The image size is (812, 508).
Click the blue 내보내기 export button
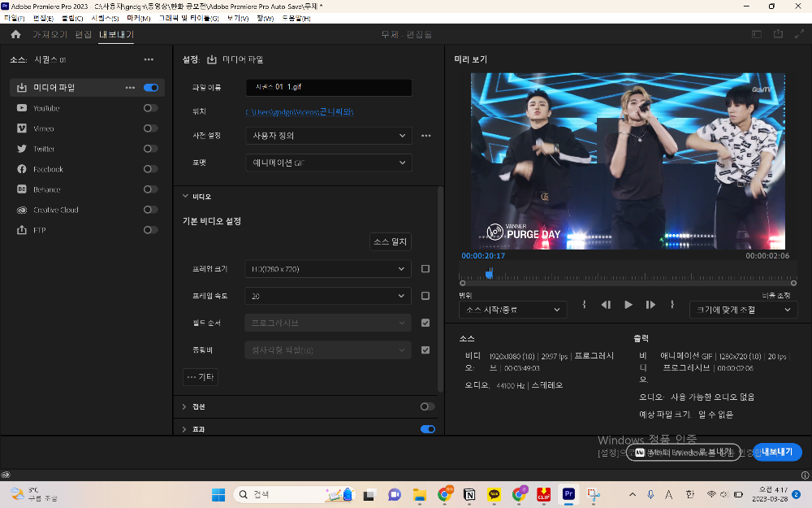[x=775, y=453]
